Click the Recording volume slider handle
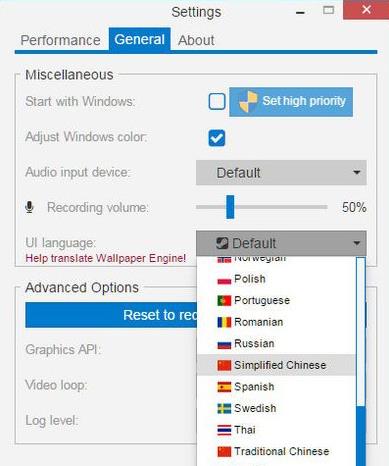389x466 pixels. pyautogui.click(x=230, y=207)
